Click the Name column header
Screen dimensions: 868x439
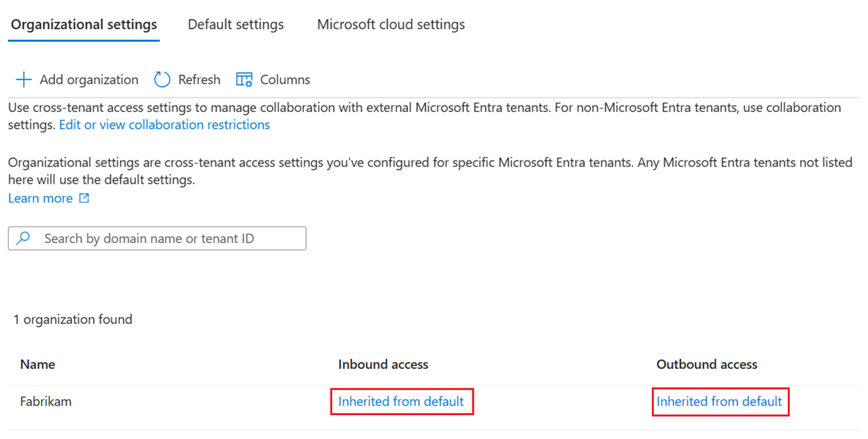38,365
